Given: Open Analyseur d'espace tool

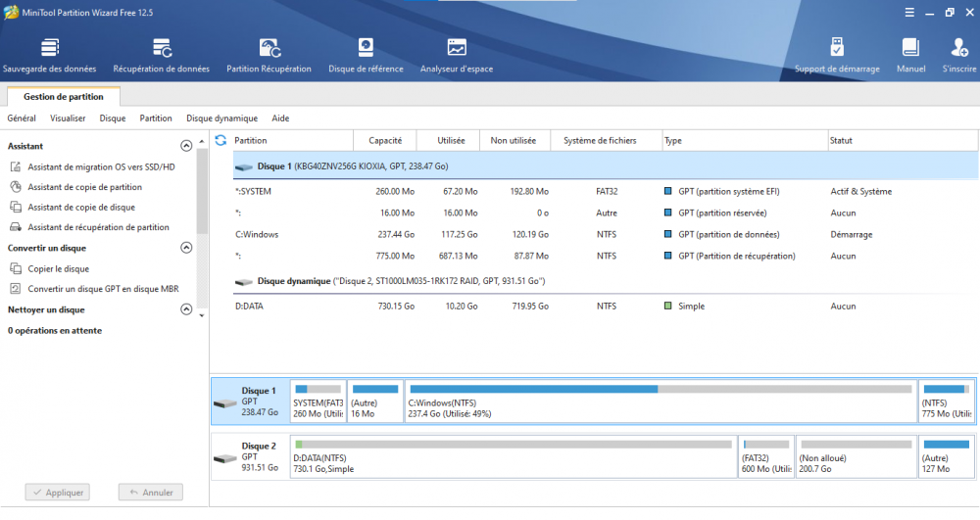Looking at the screenshot, I should tap(457, 55).
